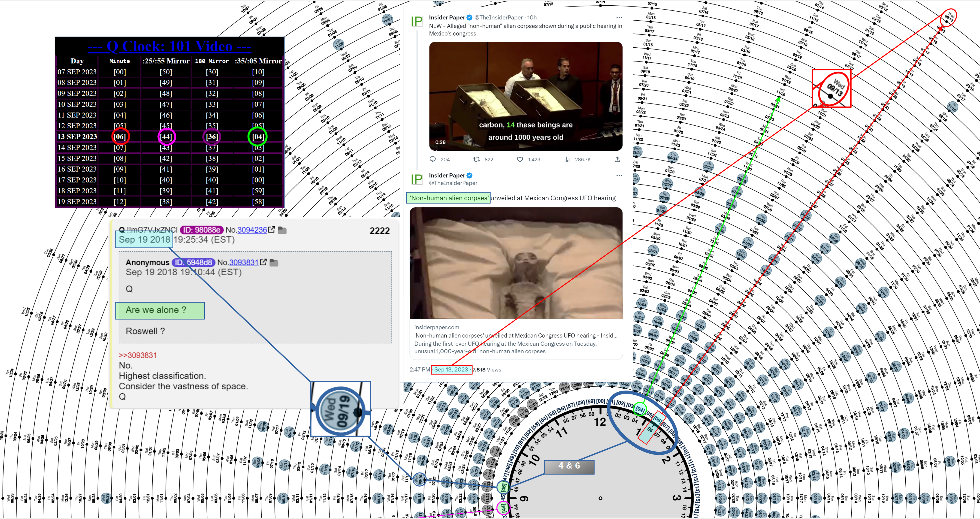Screen dimensions: 980x519
Task: Play the alien corpses hearing video
Action: tap(525, 96)
